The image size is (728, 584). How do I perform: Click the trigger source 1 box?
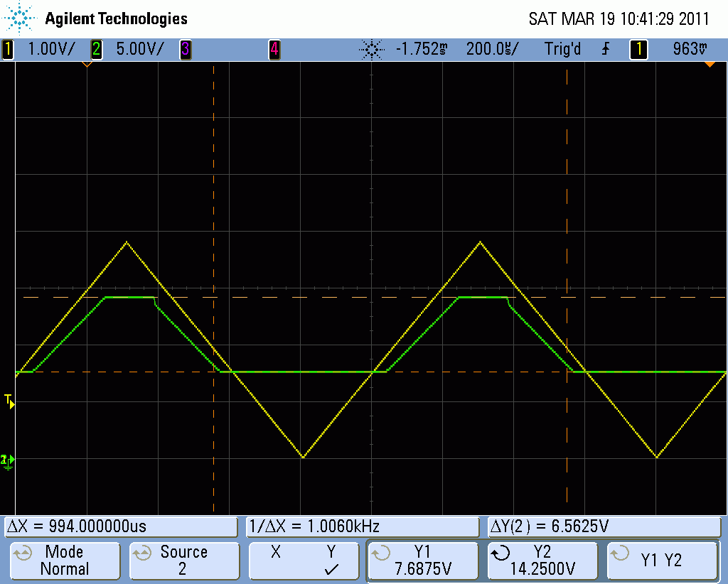[638, 49]
